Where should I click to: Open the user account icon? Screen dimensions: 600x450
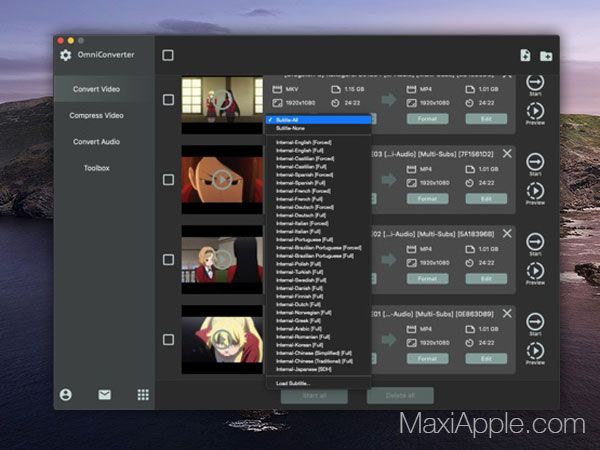click(65, 395)
